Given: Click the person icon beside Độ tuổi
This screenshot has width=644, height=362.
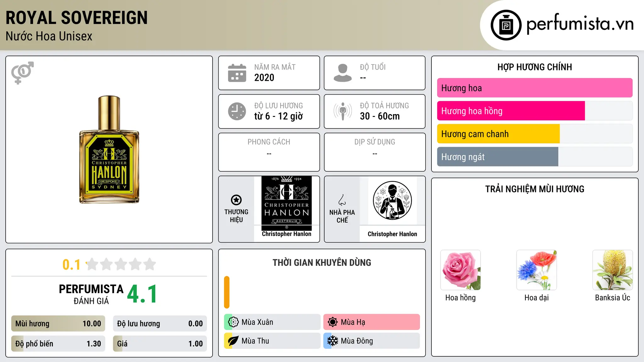Looking at the screenshot, I should pyautogui.click(x=342, y=73).
